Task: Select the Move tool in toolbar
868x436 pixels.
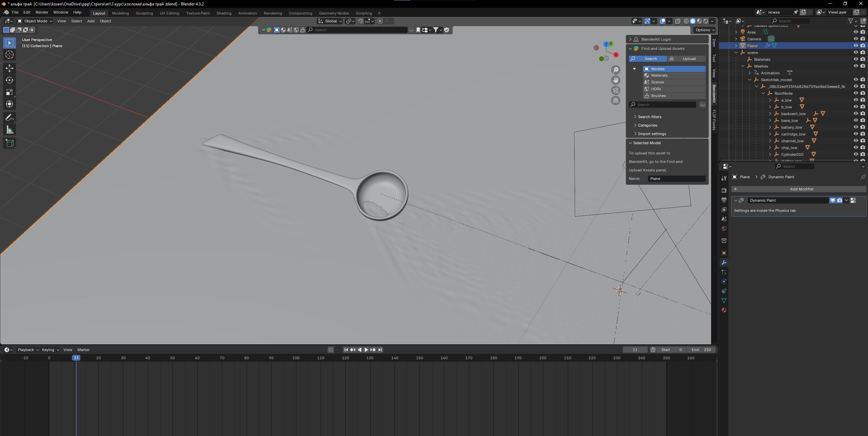Action: click(9, 68)
